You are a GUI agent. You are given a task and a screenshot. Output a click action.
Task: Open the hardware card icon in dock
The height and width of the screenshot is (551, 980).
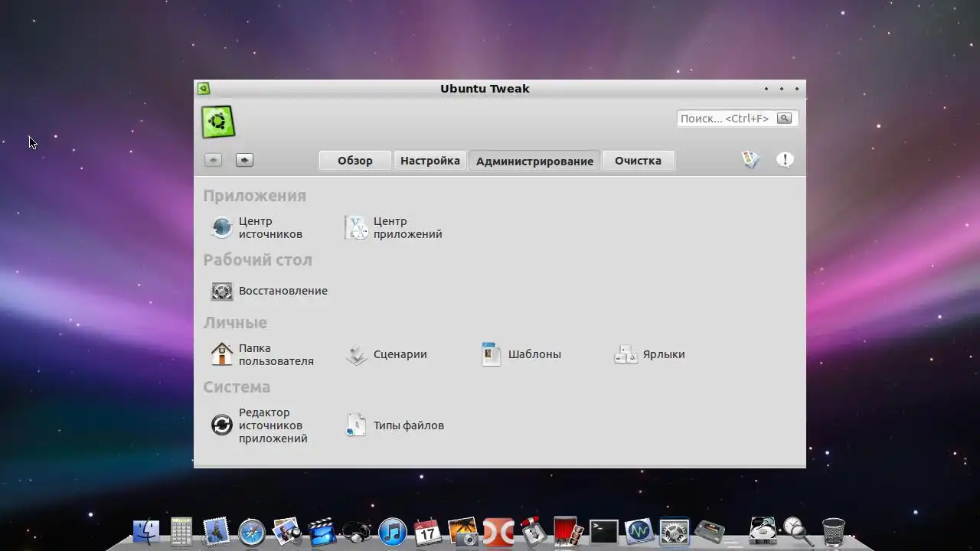(710, 533)
